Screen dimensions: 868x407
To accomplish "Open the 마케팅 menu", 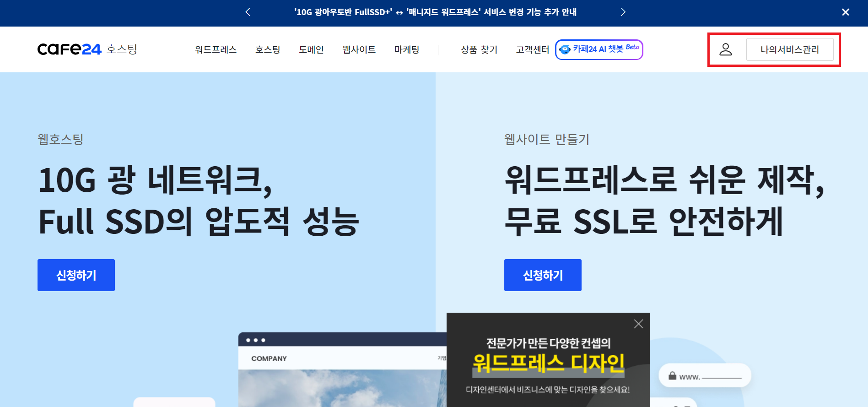I will coord(407,49).
